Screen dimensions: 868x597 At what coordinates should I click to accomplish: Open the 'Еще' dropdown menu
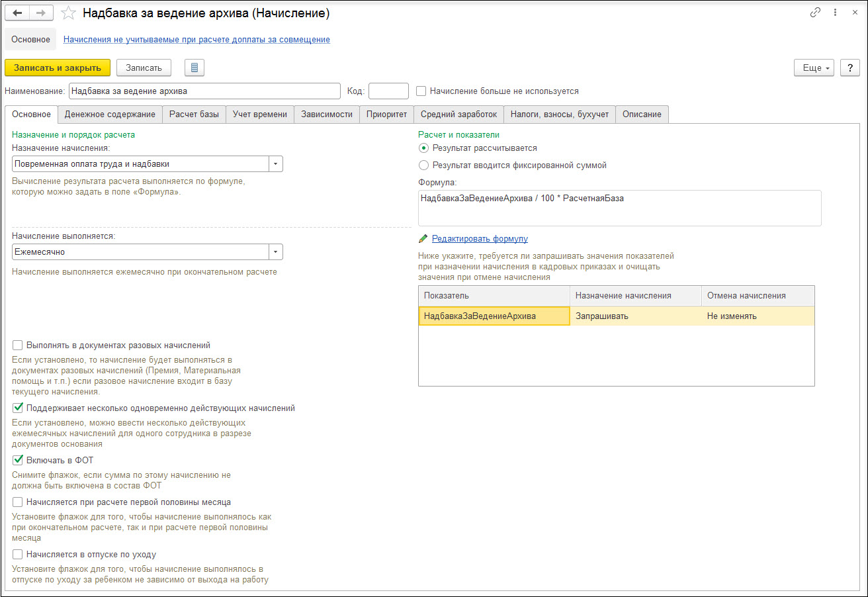(x=814, y=68)
